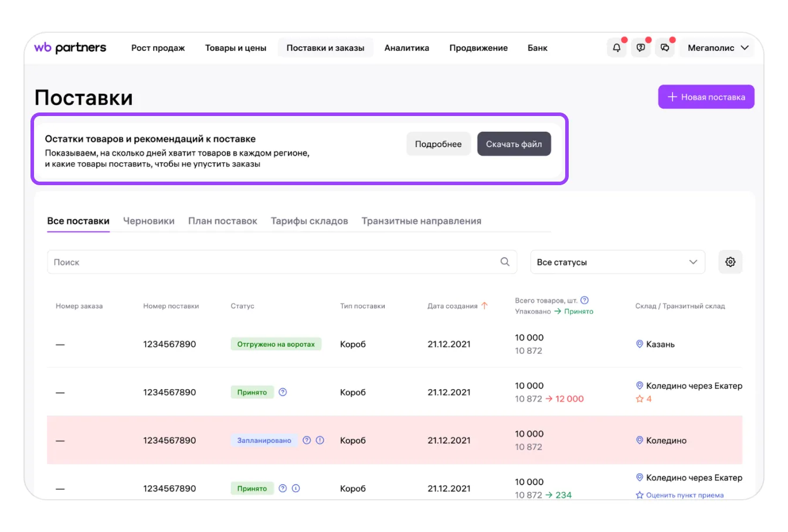Switch to the Тарифы складов tab
Image resolution: width=788 pixels, height=532 pixels.
[309, 221]
